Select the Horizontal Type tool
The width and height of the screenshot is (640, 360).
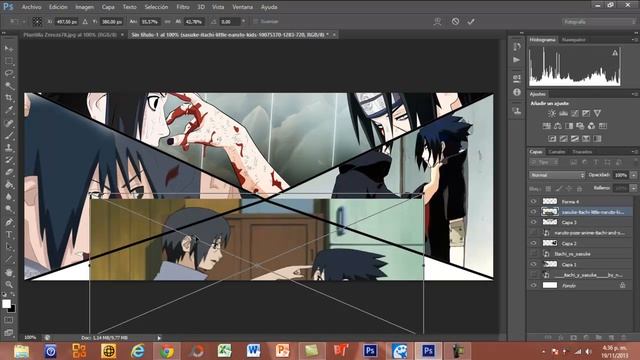(9, 235)
